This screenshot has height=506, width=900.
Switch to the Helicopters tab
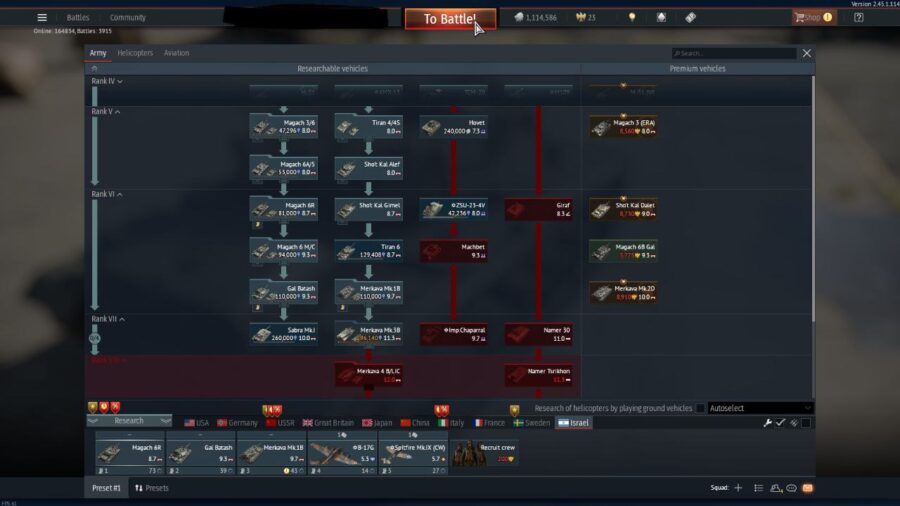click(135, 53)
